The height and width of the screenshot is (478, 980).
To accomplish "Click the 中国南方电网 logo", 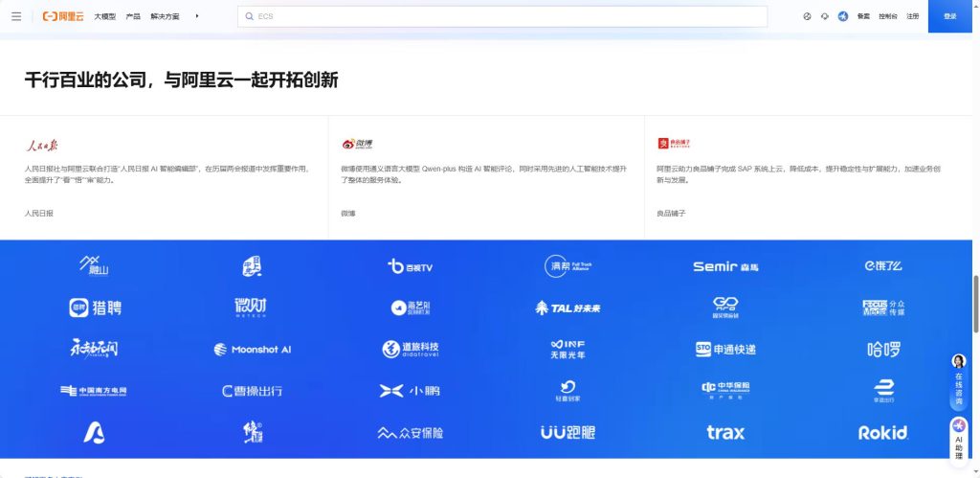I will click(x=94, y=391).
